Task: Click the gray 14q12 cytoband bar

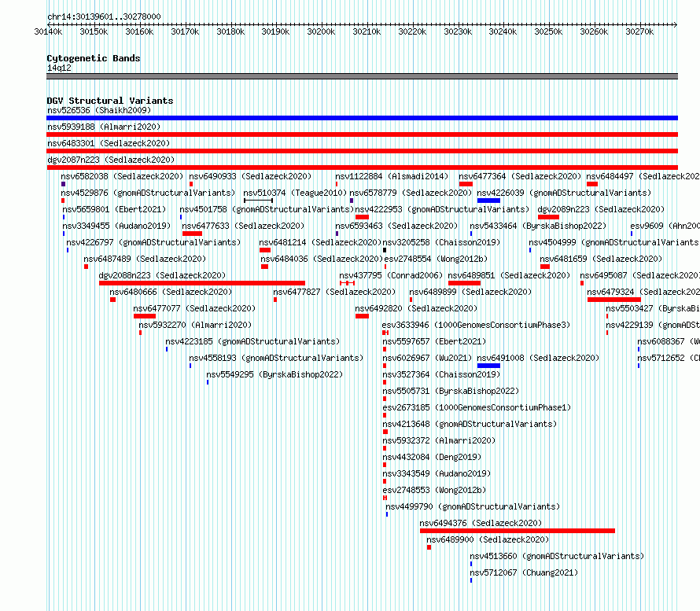Action: pos(362,76)
